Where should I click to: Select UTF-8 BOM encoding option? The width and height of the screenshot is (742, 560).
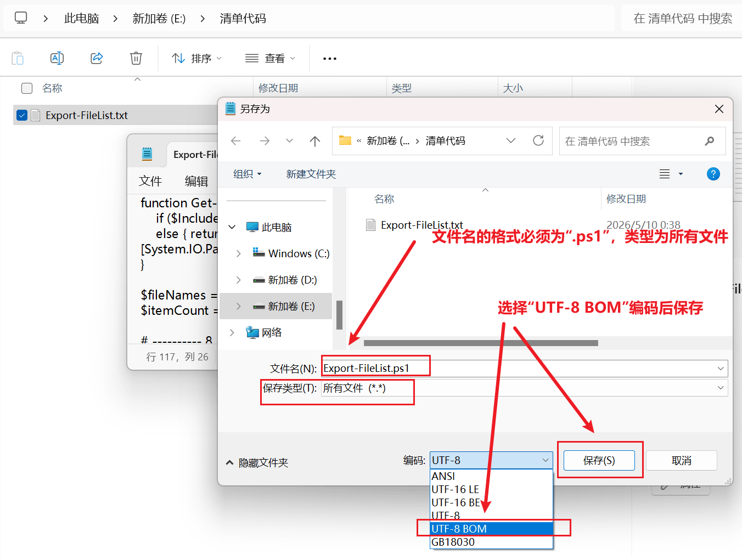click(491, 529)
